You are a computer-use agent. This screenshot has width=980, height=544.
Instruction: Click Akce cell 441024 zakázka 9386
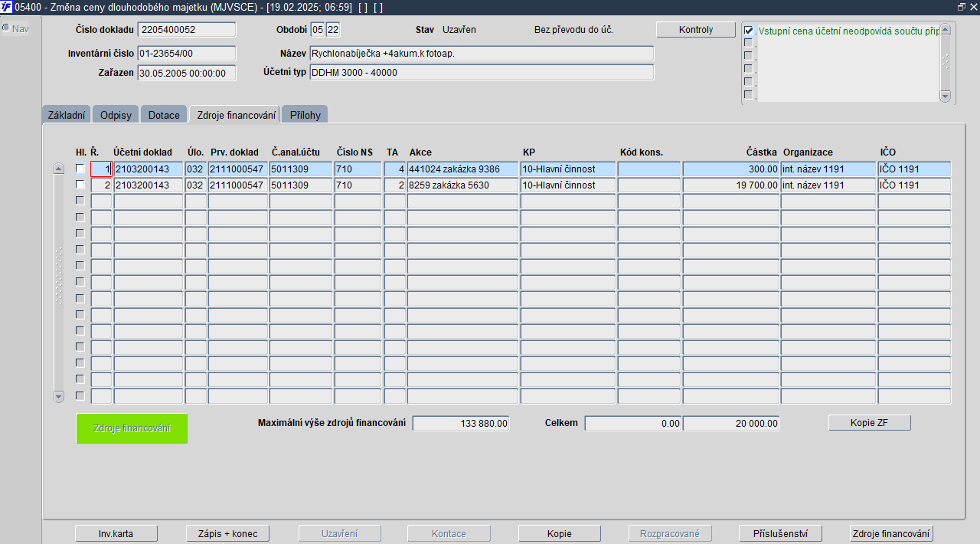coord(462,169)
